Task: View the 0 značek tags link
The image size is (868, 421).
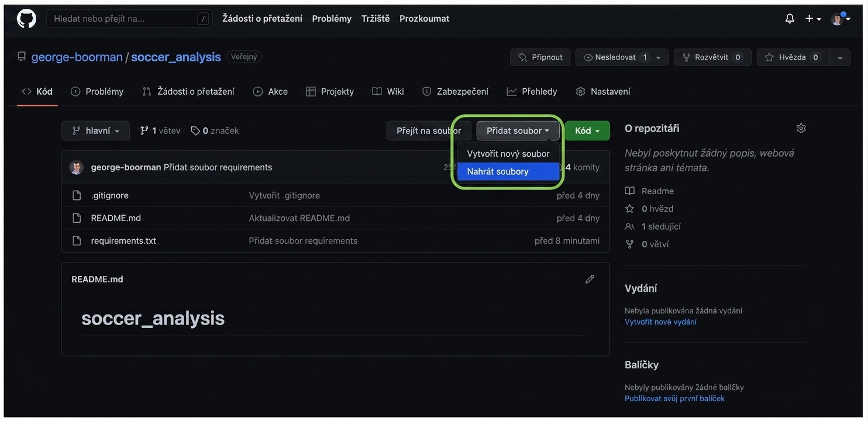Action: click(215, 131)
